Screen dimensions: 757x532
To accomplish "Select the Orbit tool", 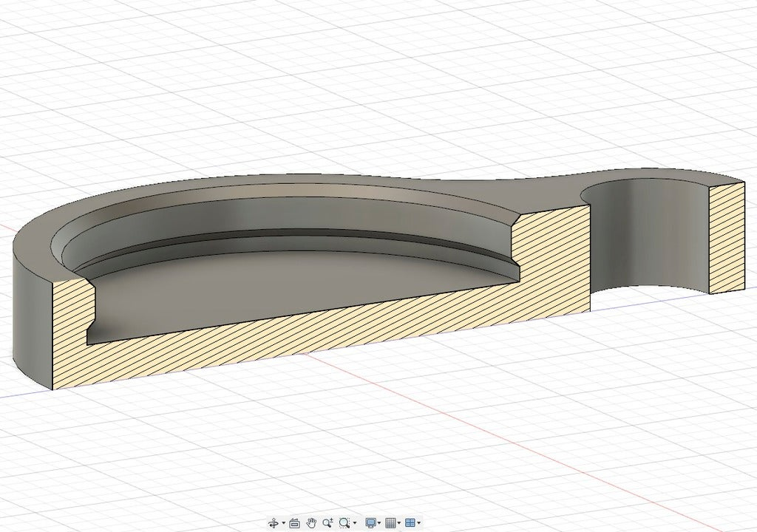I will tap(274, 522).
